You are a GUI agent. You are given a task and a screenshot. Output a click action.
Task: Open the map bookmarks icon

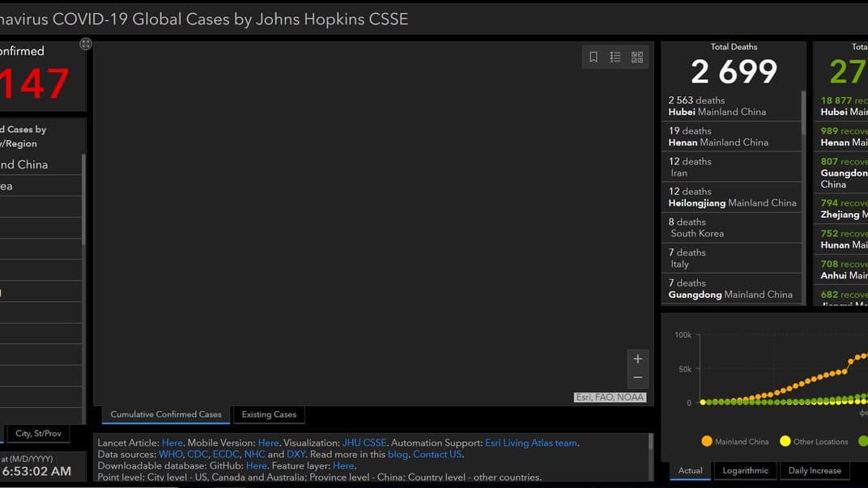(594, 57)
